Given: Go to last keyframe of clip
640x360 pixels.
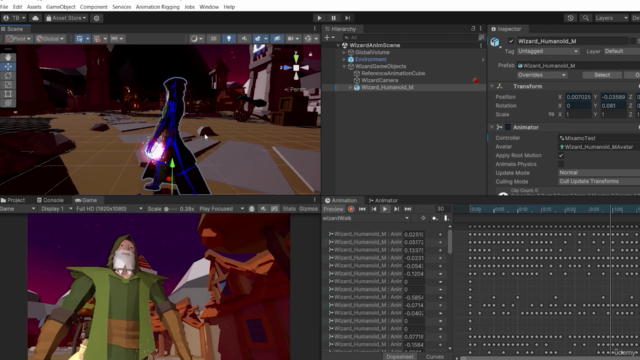Looking at the screenshot, I should [408, 209].
